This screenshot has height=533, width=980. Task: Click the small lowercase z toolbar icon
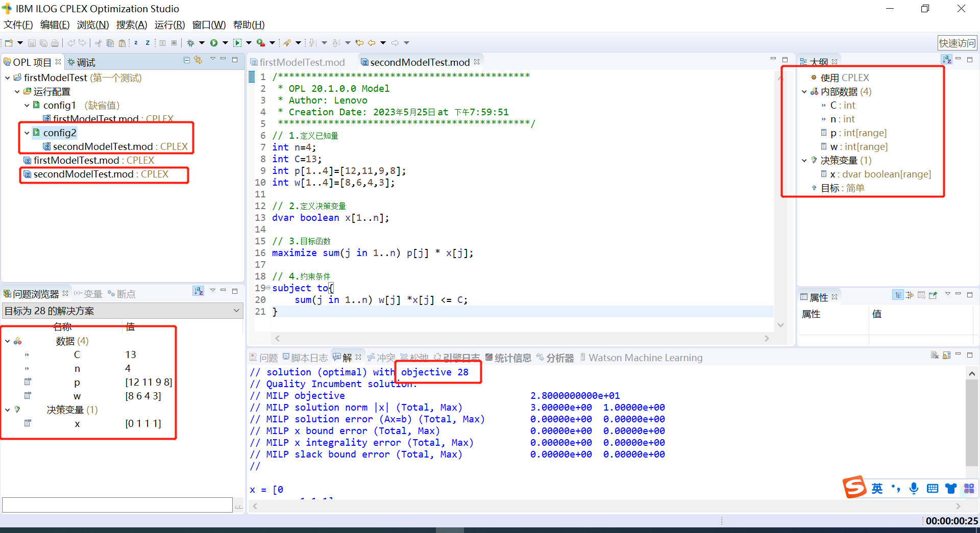pos(136,43)
